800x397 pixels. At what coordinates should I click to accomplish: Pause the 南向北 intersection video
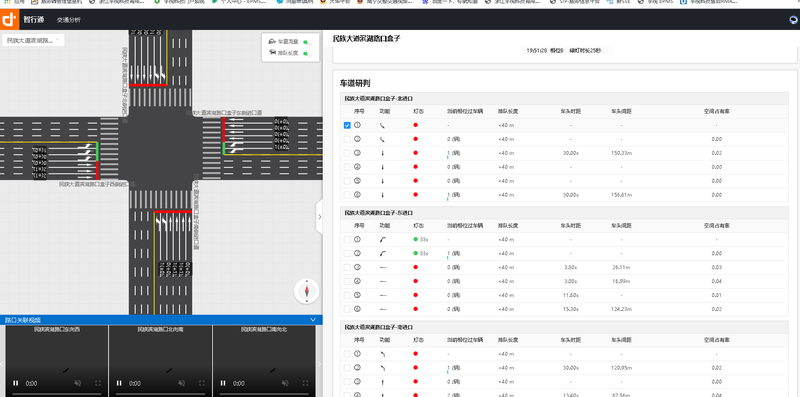(x=223, y=383)
